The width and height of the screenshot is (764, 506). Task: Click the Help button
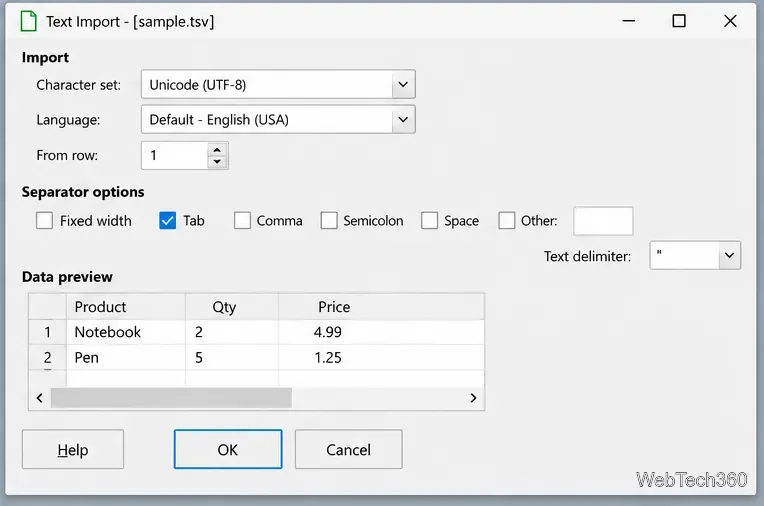pos(73,449)
